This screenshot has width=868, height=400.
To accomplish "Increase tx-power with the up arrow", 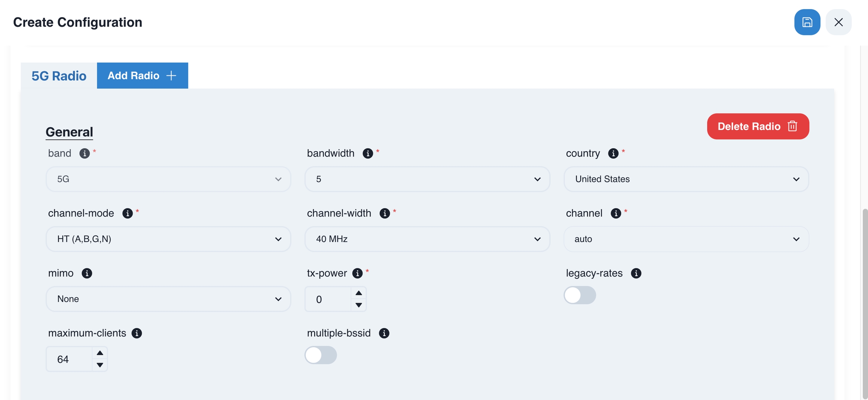I will (x=359, y=293).
